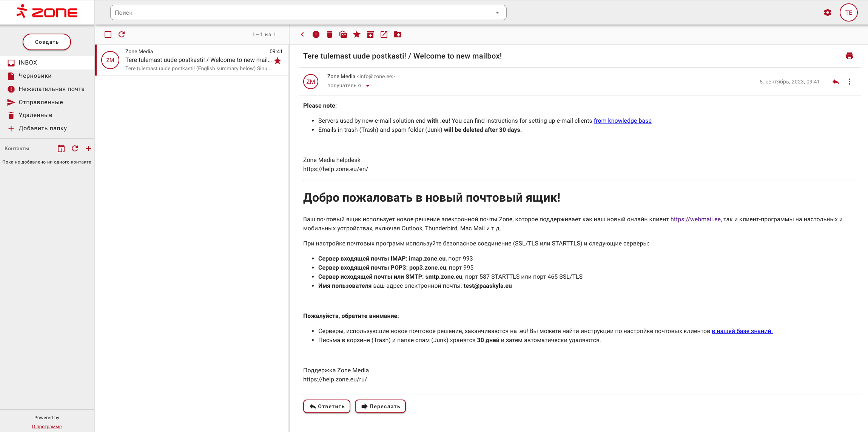Mark message as spam
This screenshot has width=868, height=432.
[316, 34]
